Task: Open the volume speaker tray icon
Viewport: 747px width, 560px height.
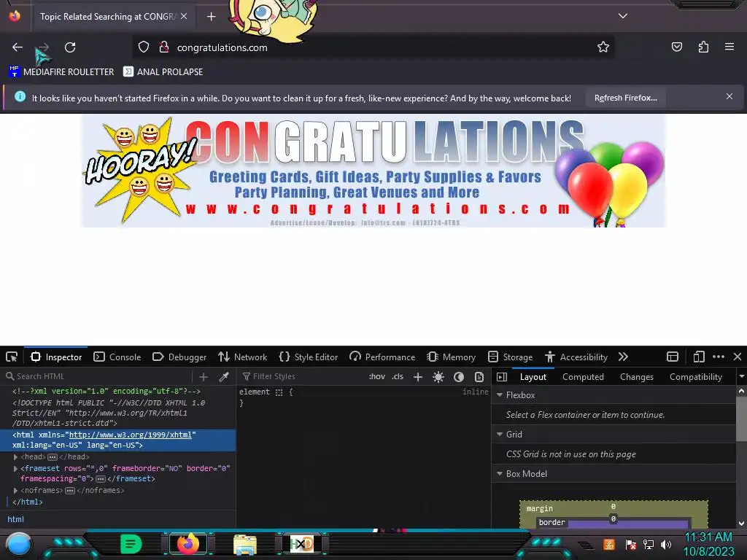Action: tap(666, 544)
